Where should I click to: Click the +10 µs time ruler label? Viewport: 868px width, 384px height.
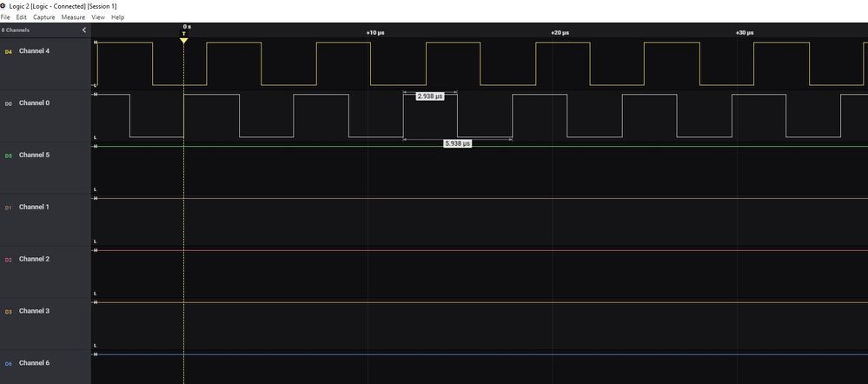(x=375, y=33)
